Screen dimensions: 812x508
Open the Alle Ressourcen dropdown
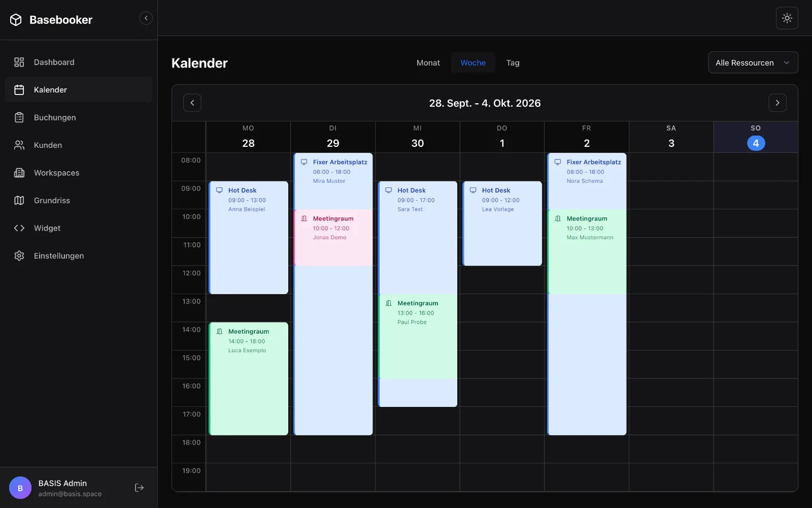point(753,62)
